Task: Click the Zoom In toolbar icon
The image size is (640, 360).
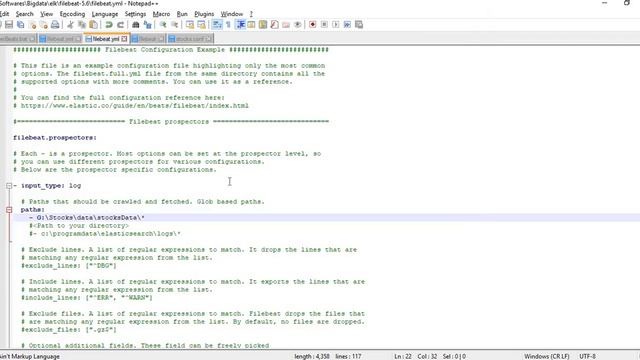Action: click(163, 25)
